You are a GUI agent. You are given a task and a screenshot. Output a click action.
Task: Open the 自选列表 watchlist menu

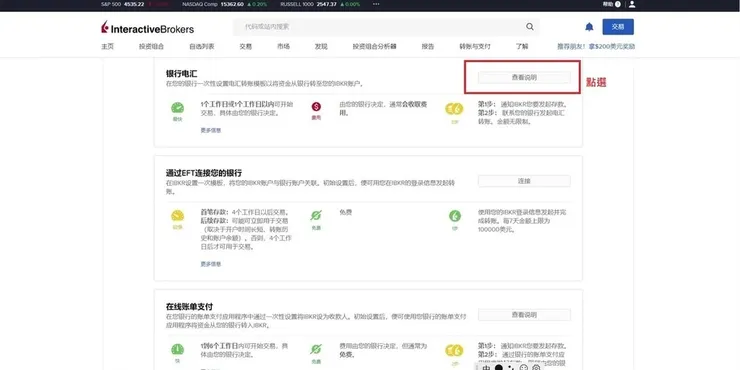pos(202,47)
